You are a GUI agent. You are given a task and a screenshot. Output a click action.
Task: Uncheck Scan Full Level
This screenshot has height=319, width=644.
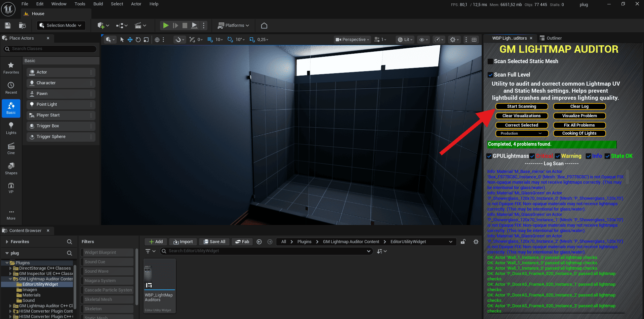(x=490, y=75)
